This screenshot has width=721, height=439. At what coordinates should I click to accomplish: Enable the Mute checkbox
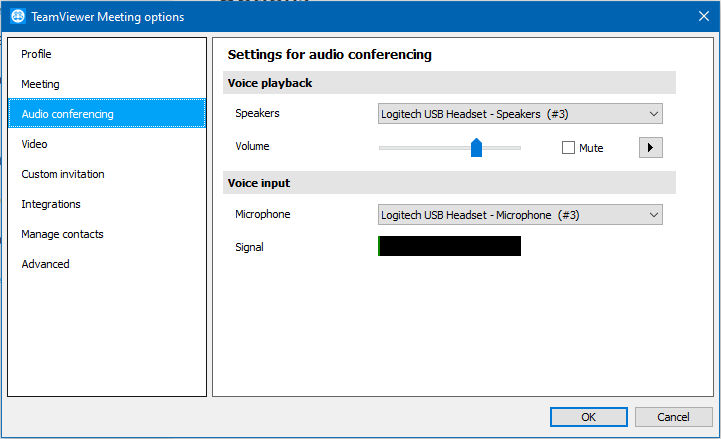coord(568,148)
